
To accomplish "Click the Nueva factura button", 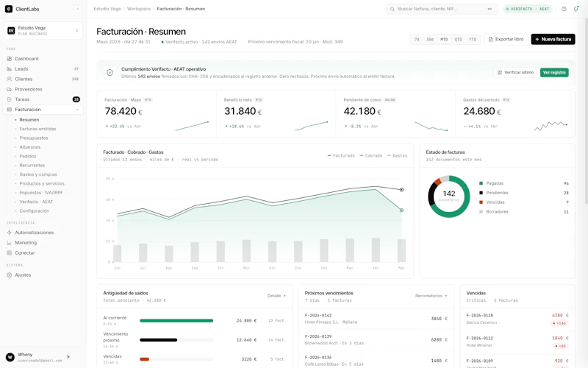I will (x=553, y=39).
